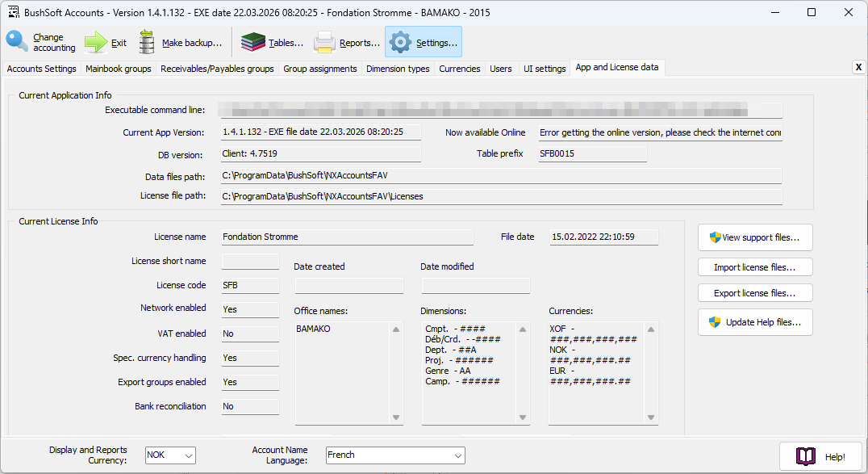
Task: Select 'Dept. - ##A' dimension row
Action: click(x=451, y=350)
